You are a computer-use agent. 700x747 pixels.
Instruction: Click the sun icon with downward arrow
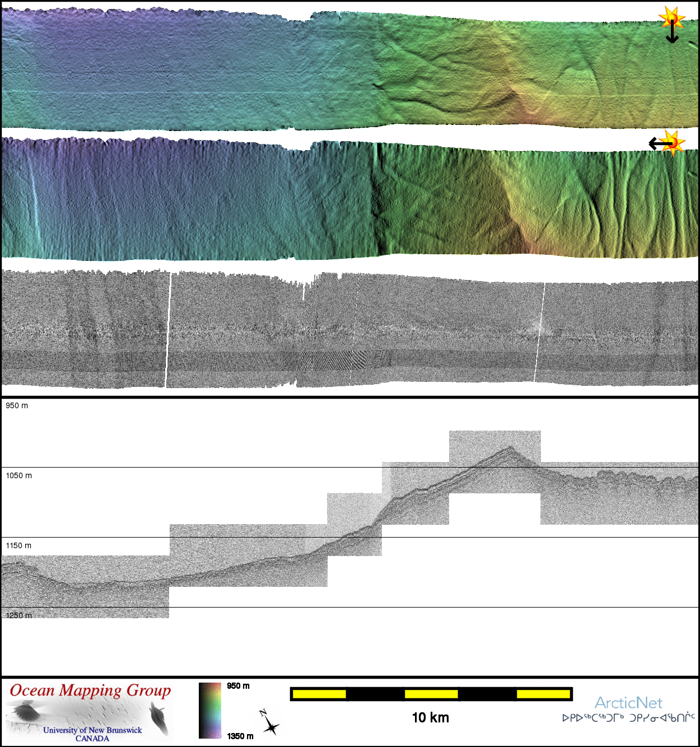pos(671,20)
